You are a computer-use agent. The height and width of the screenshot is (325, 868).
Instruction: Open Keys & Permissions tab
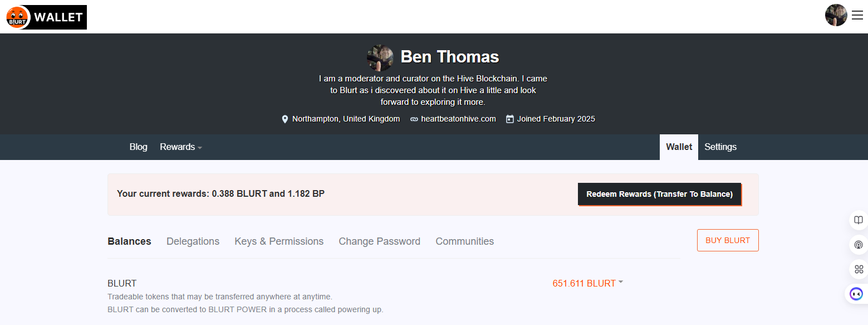tap(278, 241)
